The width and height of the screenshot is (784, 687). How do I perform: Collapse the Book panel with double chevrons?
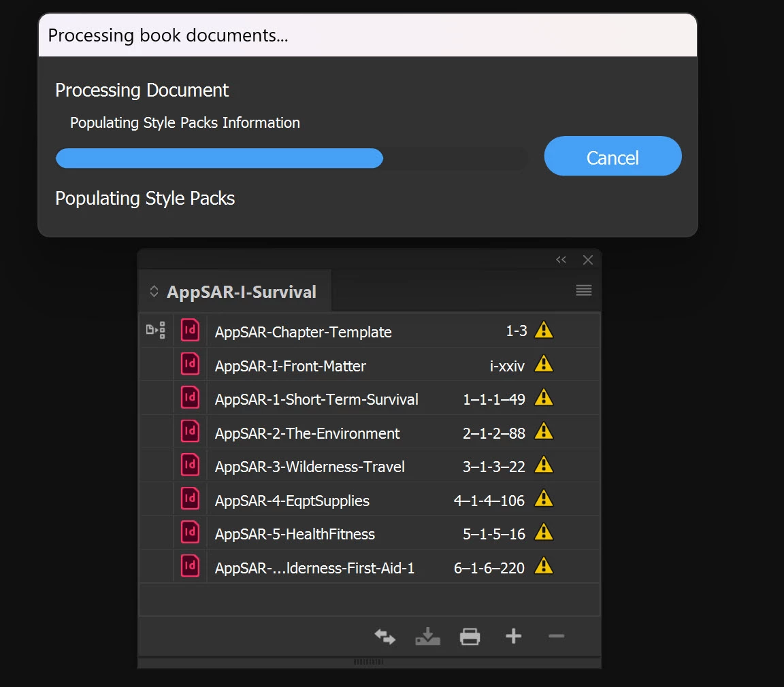[x=561, y=259]
